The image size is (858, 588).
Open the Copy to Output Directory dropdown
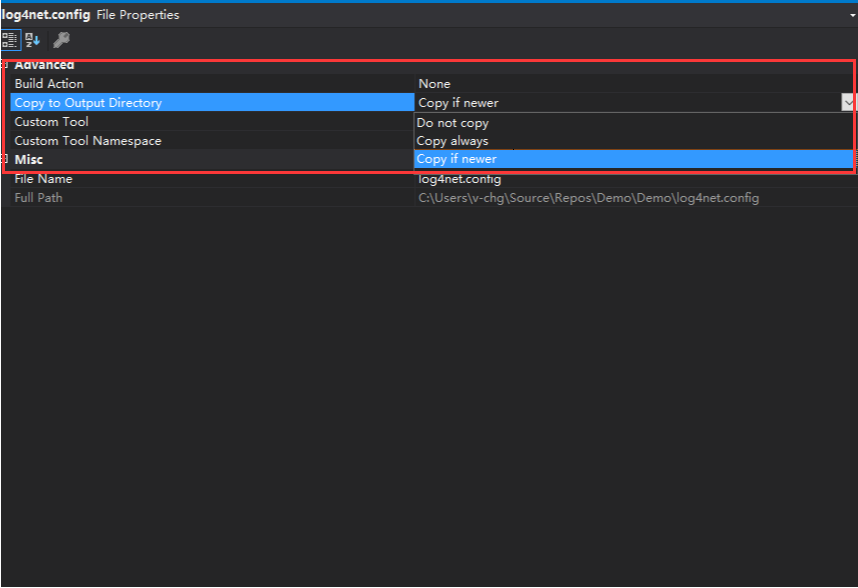click(849, 102)
